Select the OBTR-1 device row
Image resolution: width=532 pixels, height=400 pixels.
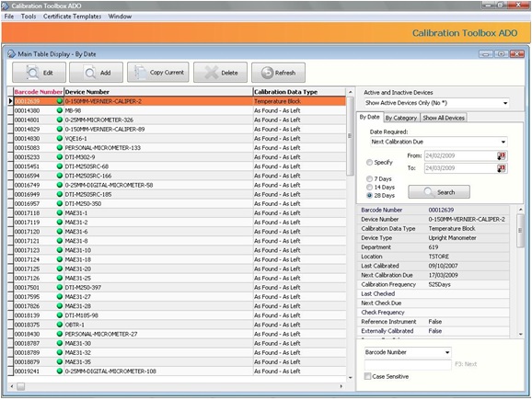point(177,325)
